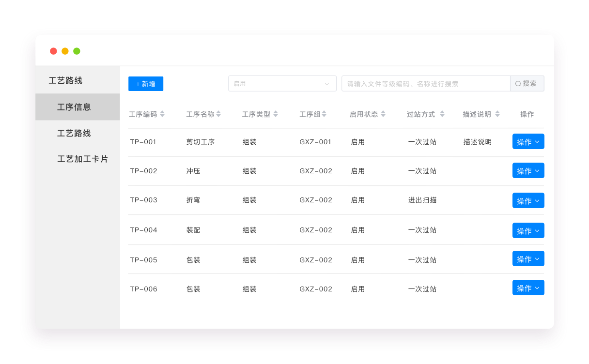Click the 工序编码 column header text
The image size is (589, 364).
(x=143, y=114)
